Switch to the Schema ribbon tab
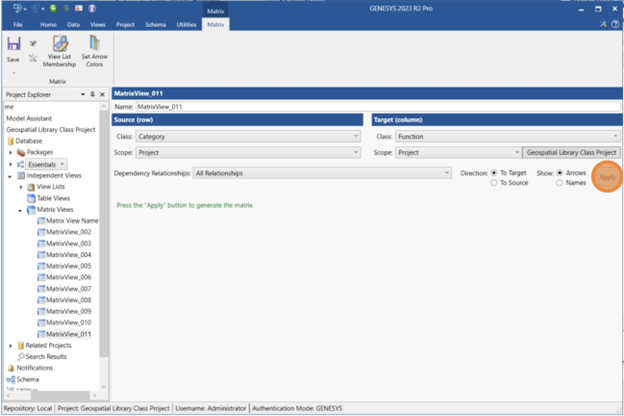The height and width of the screenshot is (416, 624). [155, 23]
